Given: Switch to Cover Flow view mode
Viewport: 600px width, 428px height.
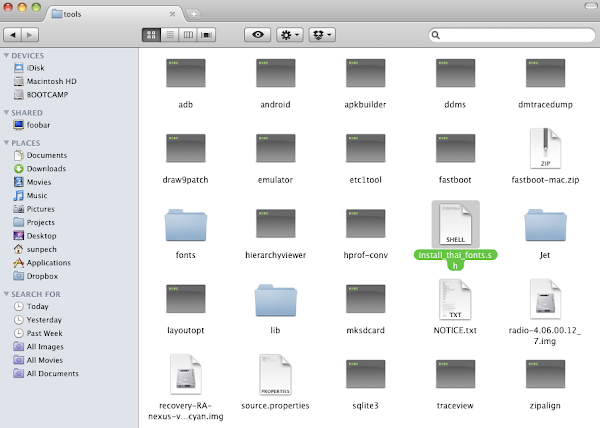Looking at the screenshot, I should click(x=207, y=35).
